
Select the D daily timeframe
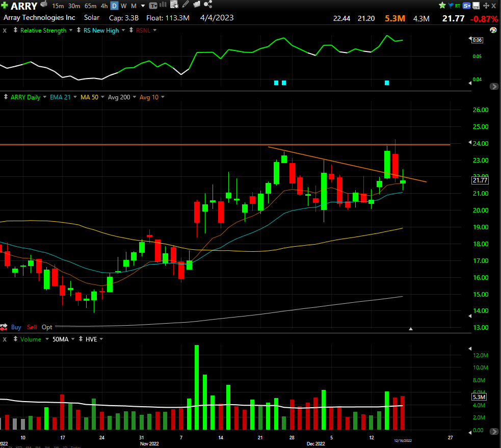[114, 6]
